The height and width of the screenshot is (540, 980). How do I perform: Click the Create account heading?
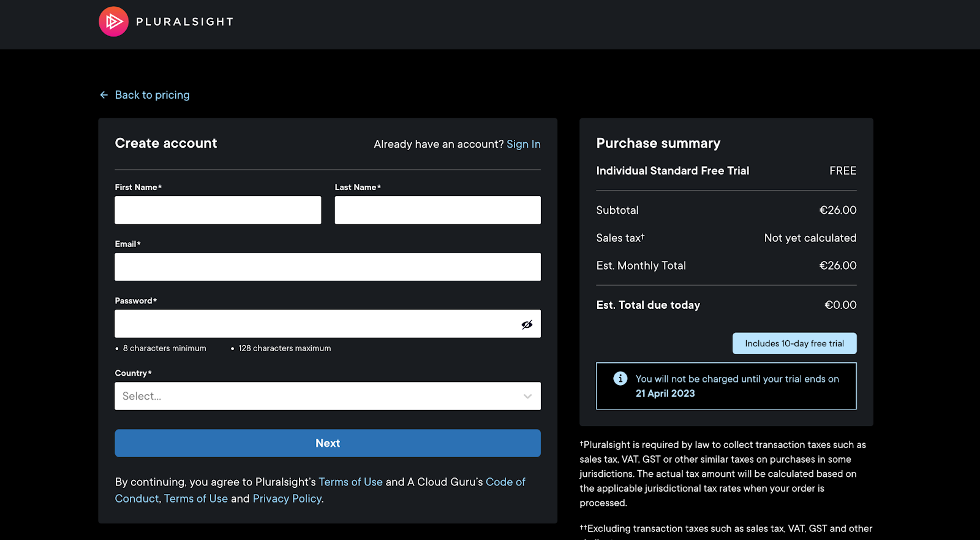click(166, 143)
